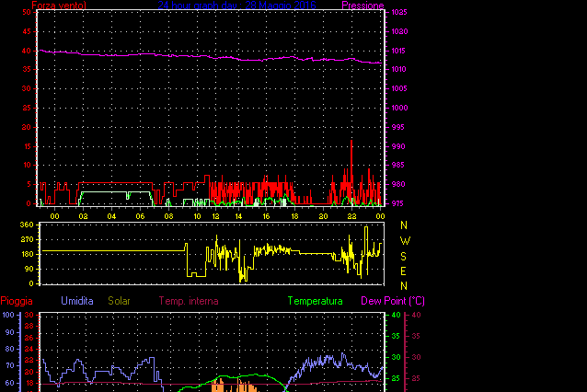Image resolution: width=587 pixels, height=392 pixels.
Task: Click the 18 hour label on time axis
Action: [x=294, y=216]
